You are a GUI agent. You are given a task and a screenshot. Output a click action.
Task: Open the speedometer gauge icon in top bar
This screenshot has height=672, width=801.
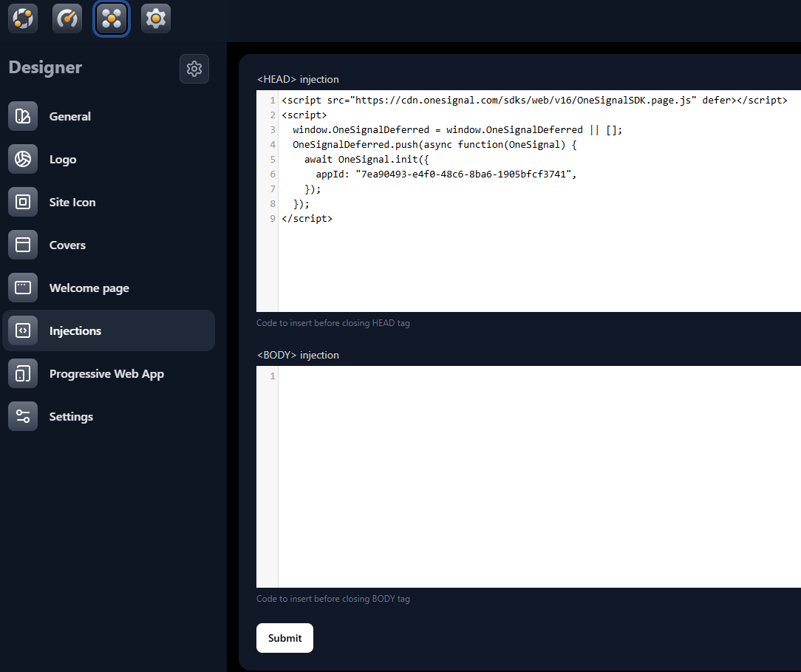click(x=67, y=18)
